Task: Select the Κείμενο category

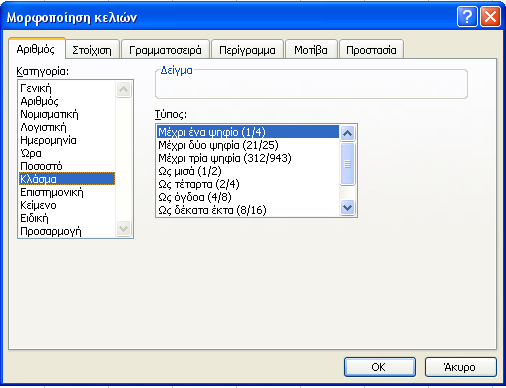Action: [x=67, y=205]
